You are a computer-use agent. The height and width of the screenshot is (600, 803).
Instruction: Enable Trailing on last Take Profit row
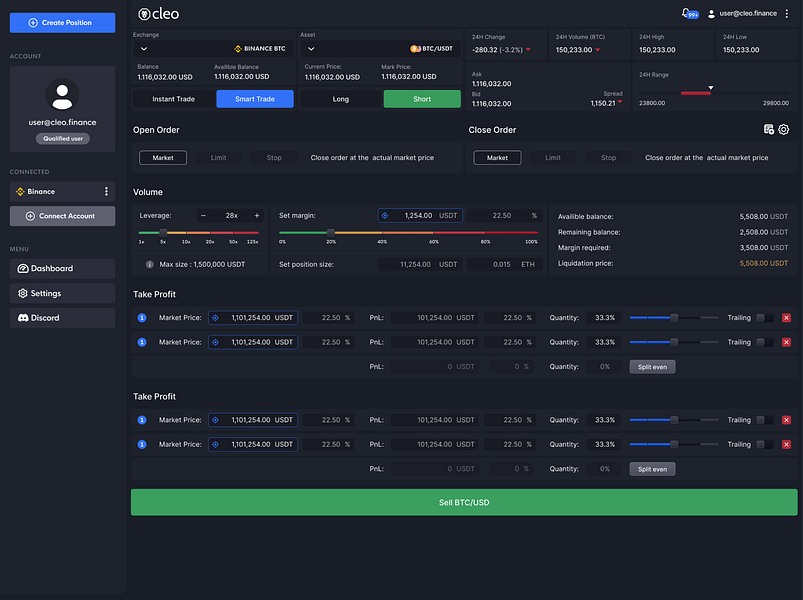764,444
